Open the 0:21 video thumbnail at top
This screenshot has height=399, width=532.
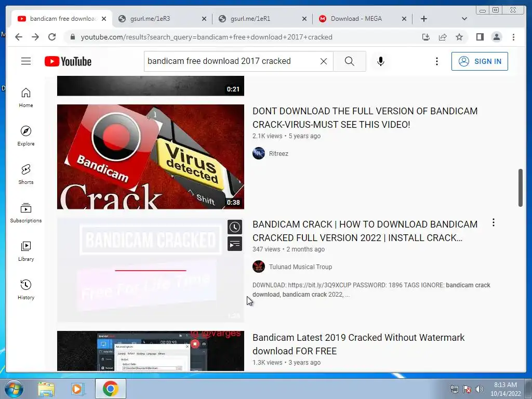(x=150, y=86)
